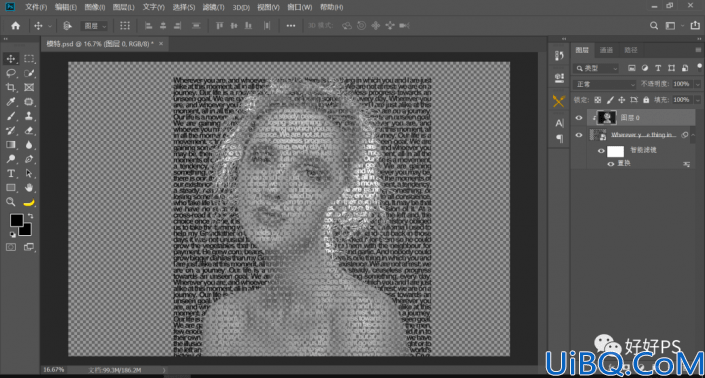Open the 窗口(W) menu
The width and height of the screenshot is (705, 378).
pos(300,7)
